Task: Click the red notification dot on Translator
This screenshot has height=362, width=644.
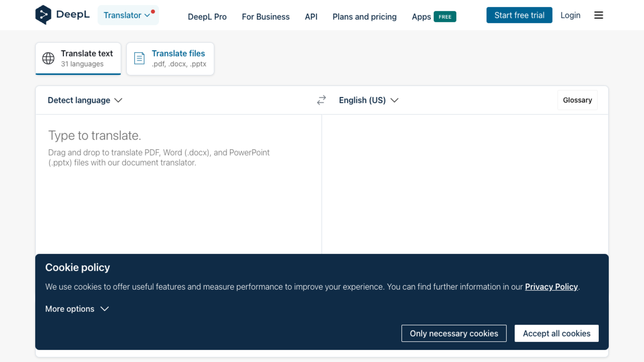Action: (x=153, y=12)
